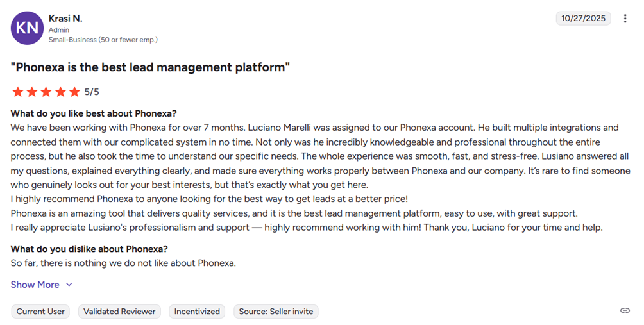644x325 pixels.
Task: Click the fifth rating star
Action: tap(74, 92)
